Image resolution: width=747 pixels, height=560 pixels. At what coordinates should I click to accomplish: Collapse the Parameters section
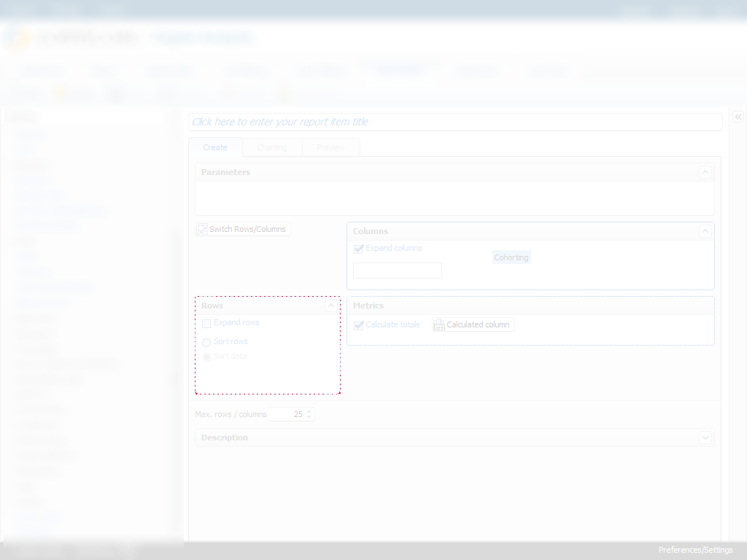[705, 172]
